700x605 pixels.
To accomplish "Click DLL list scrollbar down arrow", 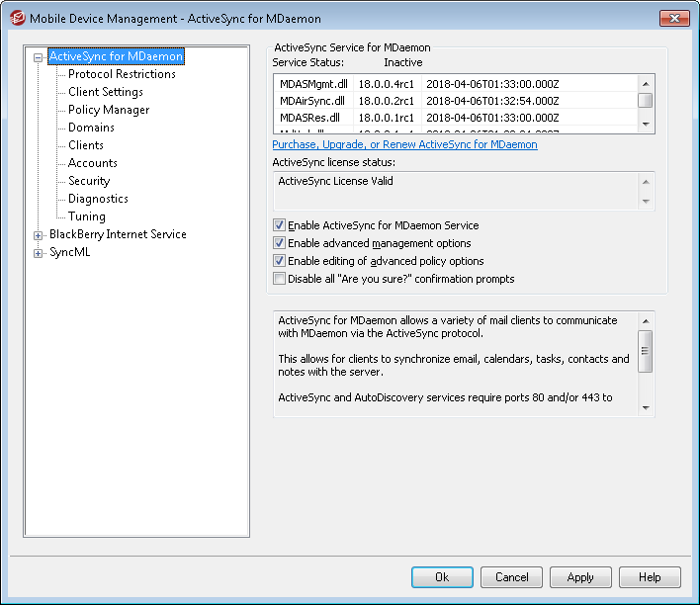I will point(646,125).
